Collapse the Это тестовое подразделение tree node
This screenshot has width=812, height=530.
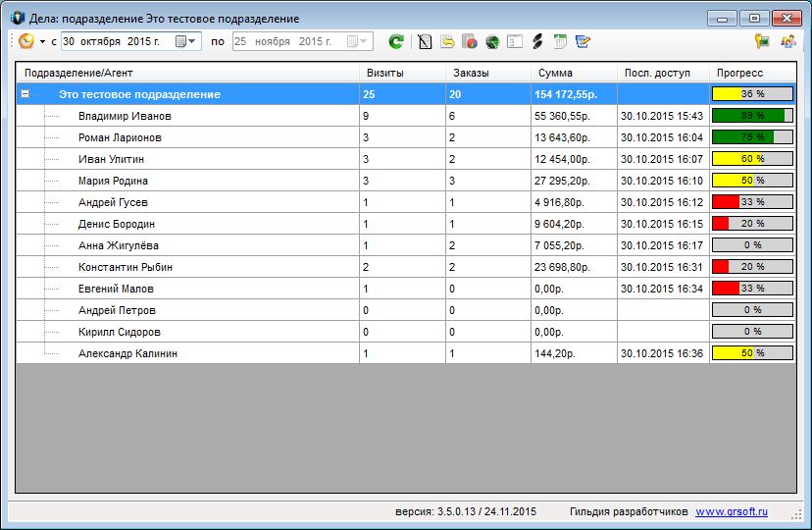click(x=25, y=94)
